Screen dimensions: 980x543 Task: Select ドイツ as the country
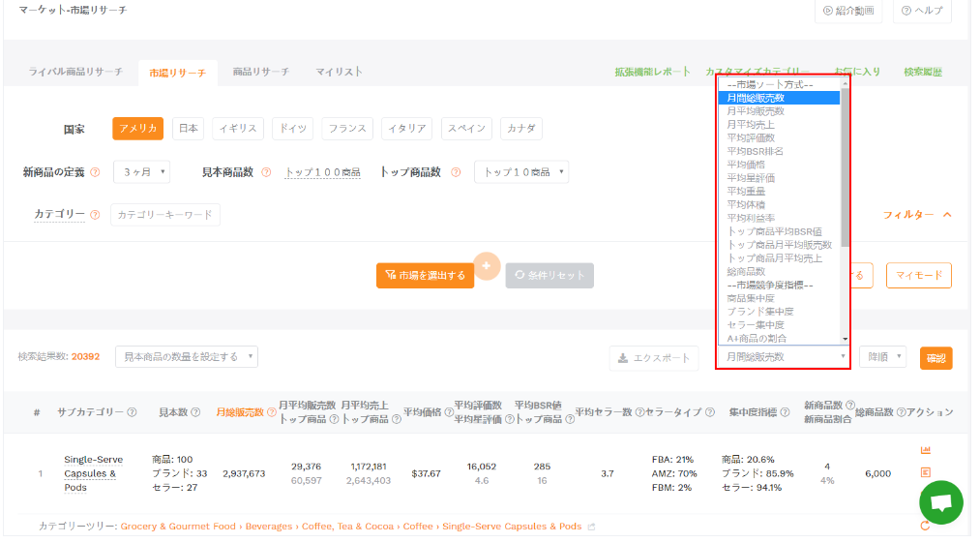pyautogui.click(x=290, y=129)
